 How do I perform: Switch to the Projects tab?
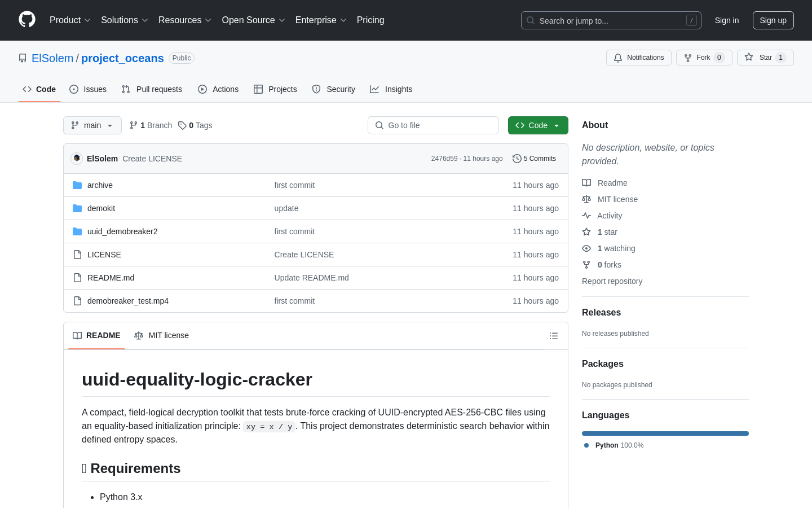(275, 89)
